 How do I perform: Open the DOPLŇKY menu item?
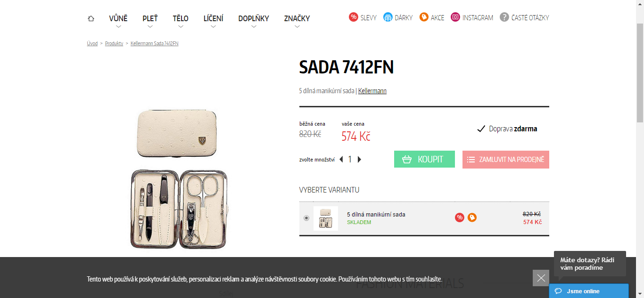point(254,18)
